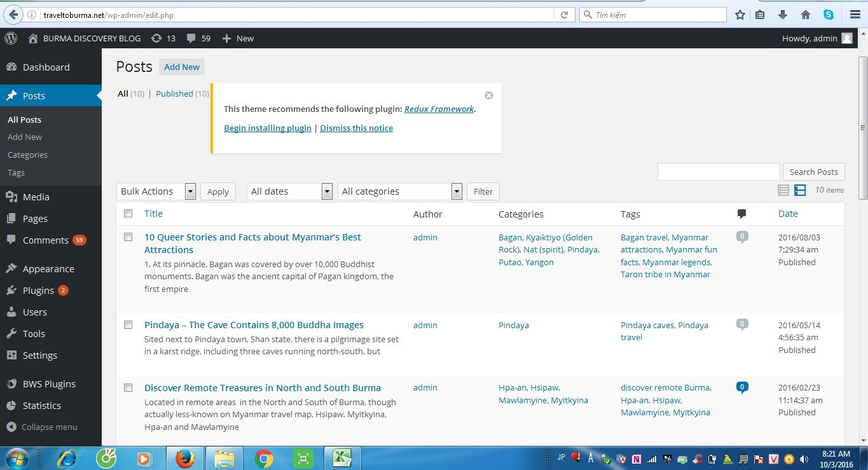The image size is (868, 470).
Task: Select Tags under Posts submenu
Action: 16,172
